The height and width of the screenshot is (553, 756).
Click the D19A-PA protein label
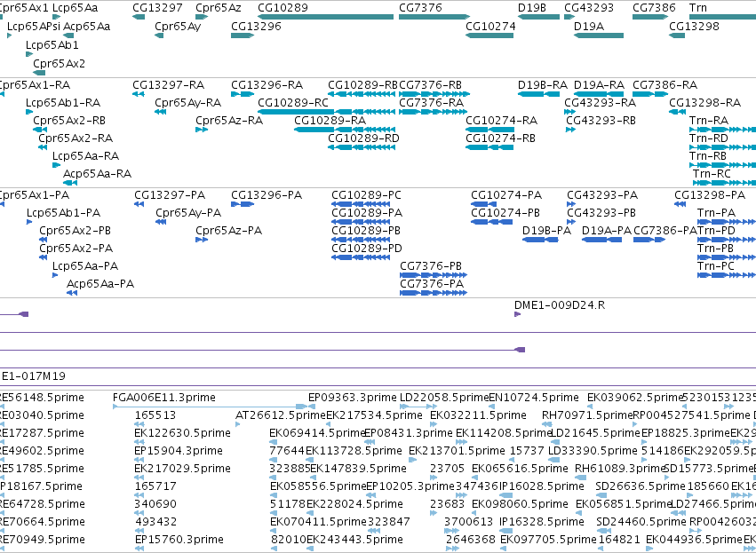click(606, 231)
